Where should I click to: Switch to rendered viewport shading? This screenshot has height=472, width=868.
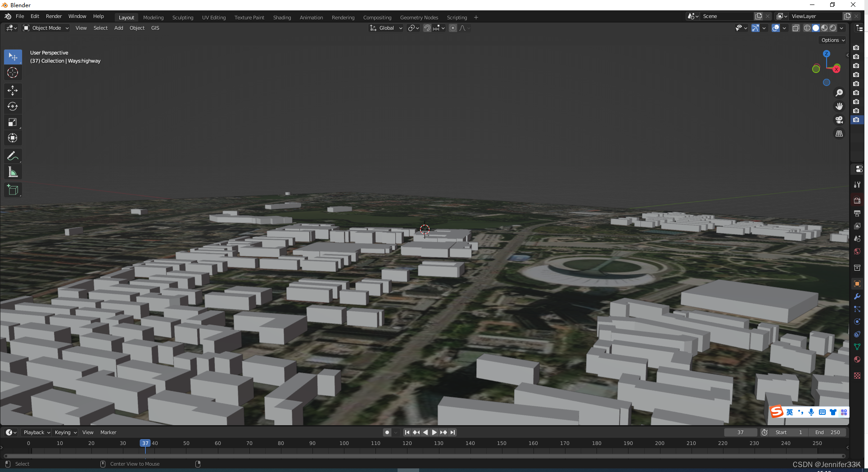833,28
